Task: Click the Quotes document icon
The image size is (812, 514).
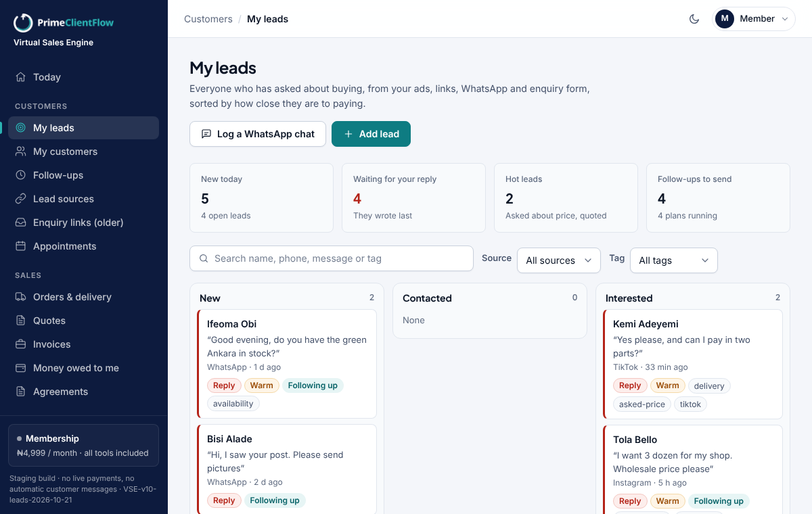Action: (21, 321)
